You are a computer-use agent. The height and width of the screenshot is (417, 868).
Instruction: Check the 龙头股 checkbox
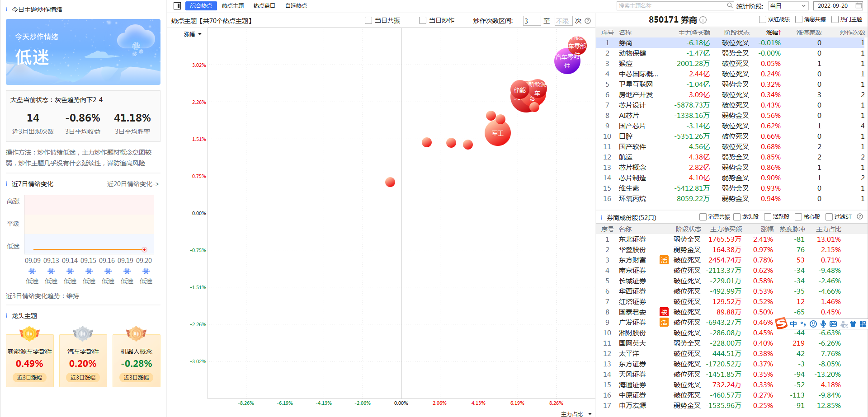[736, 217]
